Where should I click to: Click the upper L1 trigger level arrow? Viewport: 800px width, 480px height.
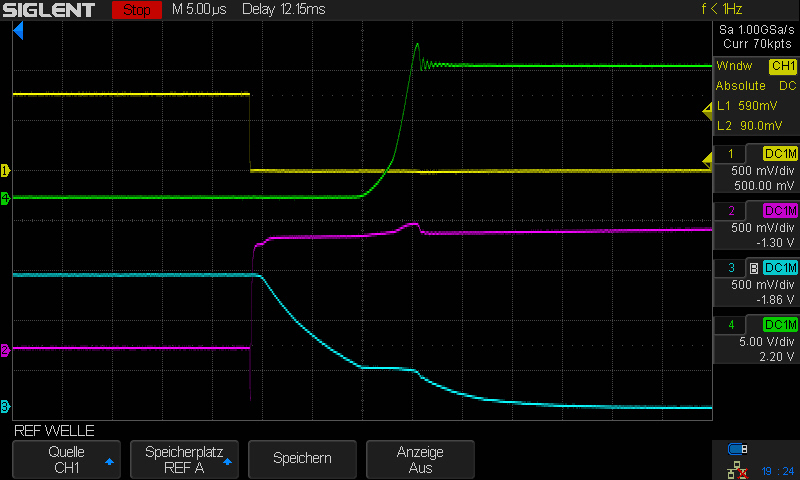point(707,111)
